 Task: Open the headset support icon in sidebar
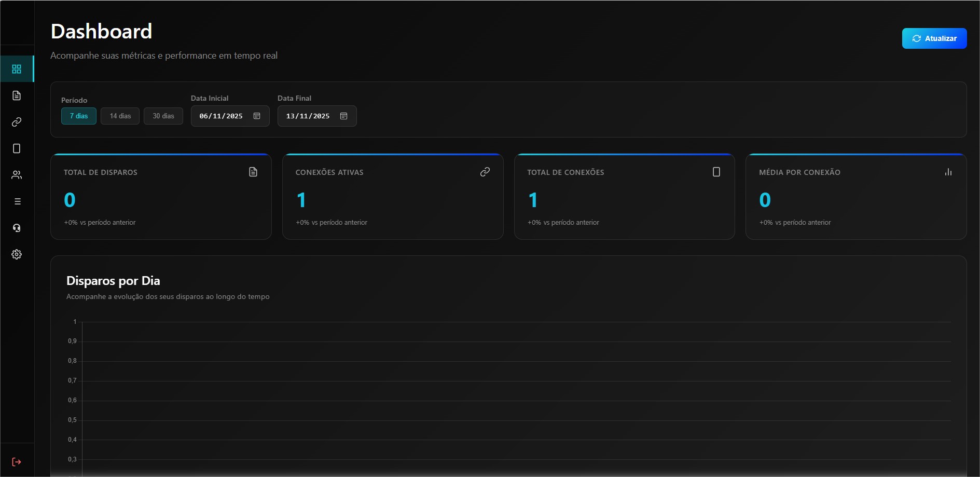[x=17, y=228]
